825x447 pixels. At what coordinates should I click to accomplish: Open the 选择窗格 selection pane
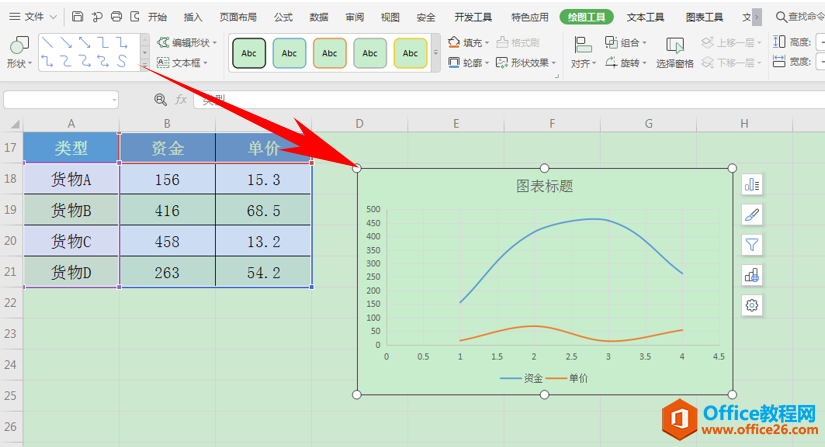(x=675, y=53)
